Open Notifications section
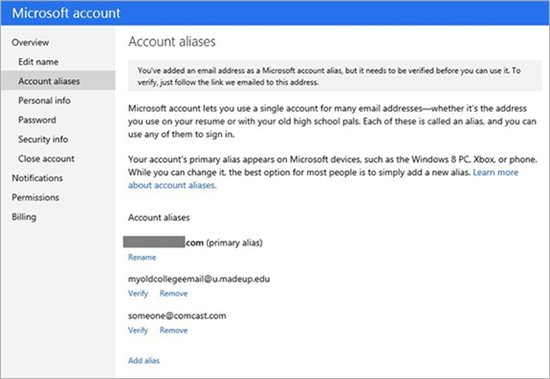 (x=37, y=178)
